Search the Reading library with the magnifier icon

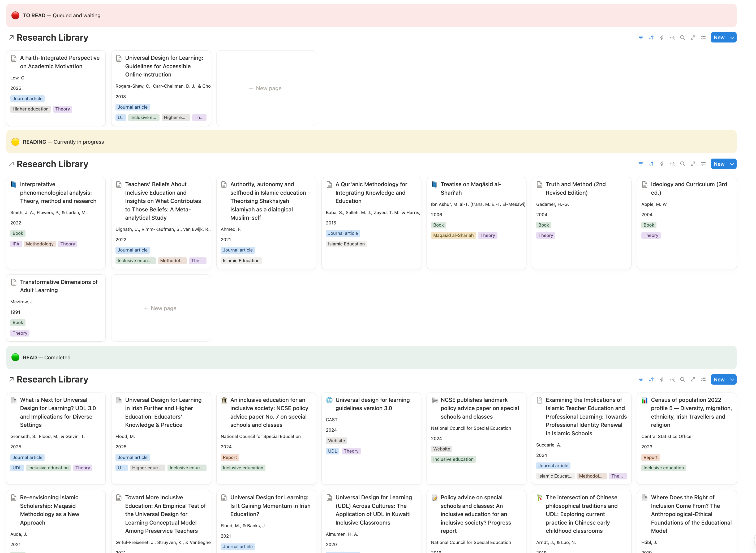click(x=682, y=164)
